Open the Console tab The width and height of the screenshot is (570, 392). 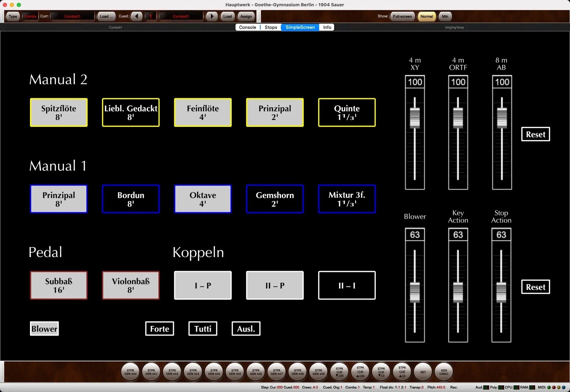[x=248, y=27]
